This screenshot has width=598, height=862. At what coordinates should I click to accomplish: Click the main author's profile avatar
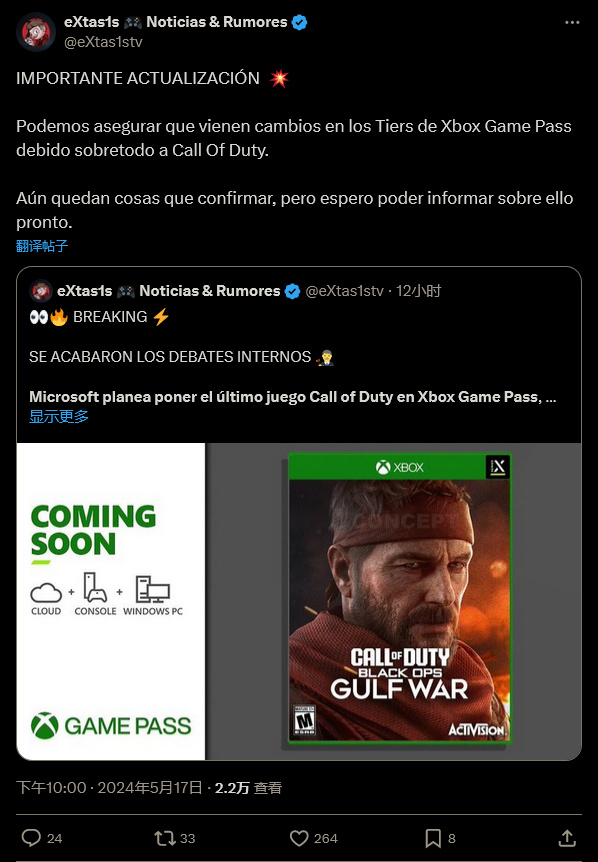tap(36, 32)
